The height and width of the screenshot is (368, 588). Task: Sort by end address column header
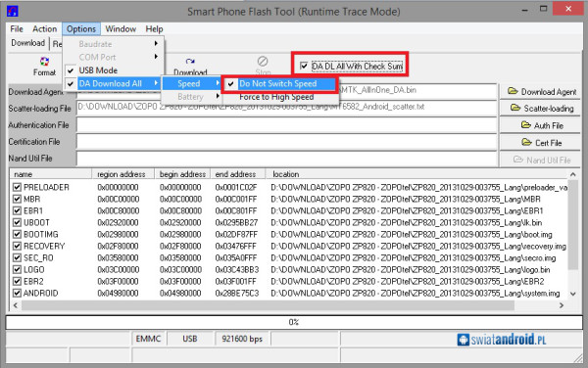coord(238,174)
